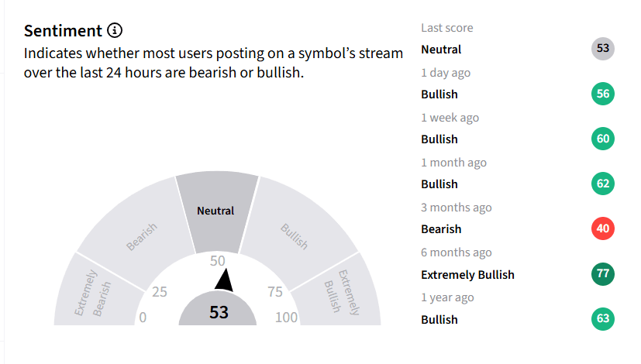Click the Bearish 3 months ago label
Screen dimensions: 641x364
[441, 229]
